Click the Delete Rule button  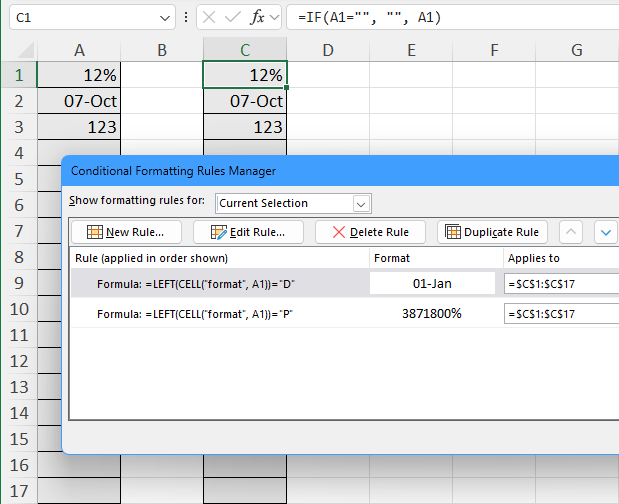click(x=370, y=232)
